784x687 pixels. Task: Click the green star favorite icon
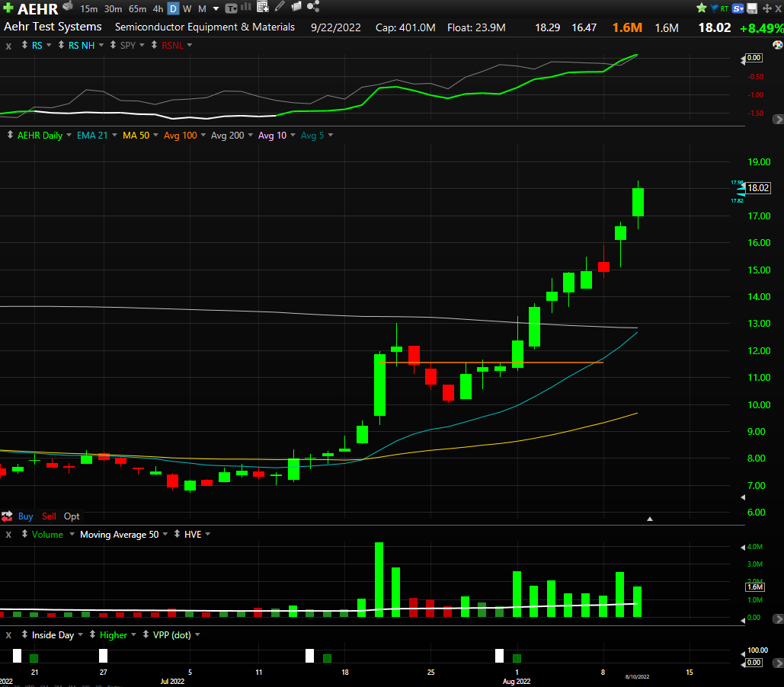point(702,8)
